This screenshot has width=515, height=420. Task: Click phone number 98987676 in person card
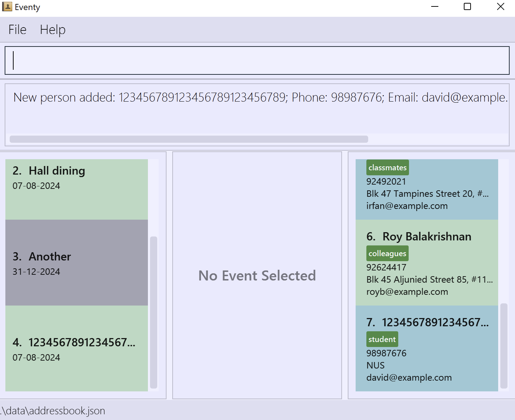point(386,353)
